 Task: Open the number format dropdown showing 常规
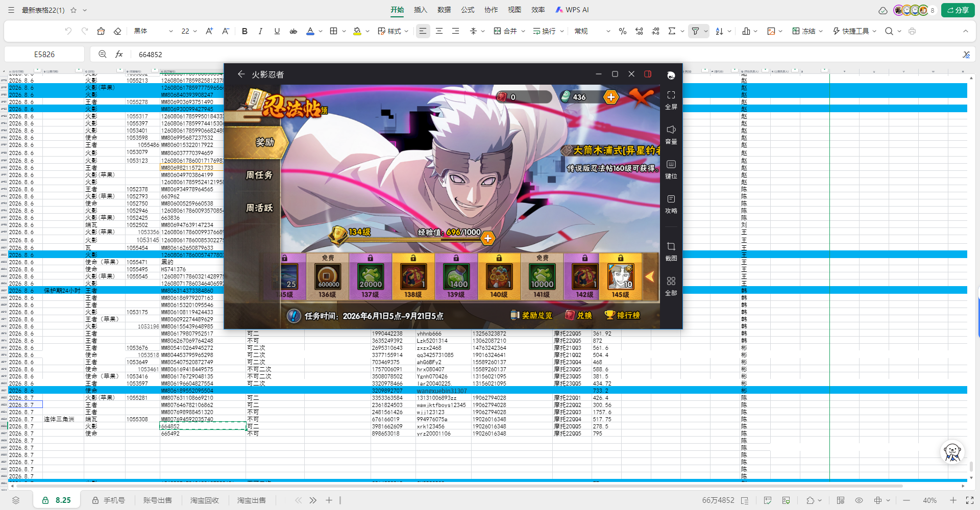tap(592, 31)
